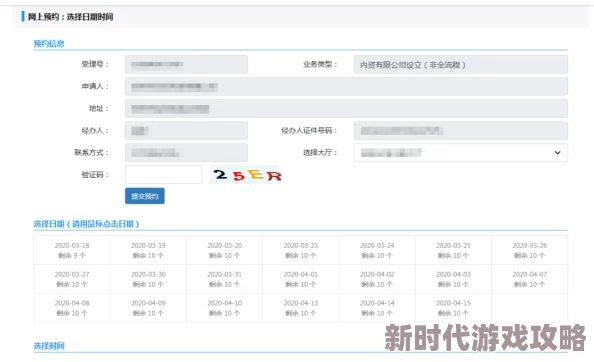The width and height of the screenshot is (594, 362).
Task: Select date 2020-04-14
Action: pyautogui.click(x=377, y=308)
